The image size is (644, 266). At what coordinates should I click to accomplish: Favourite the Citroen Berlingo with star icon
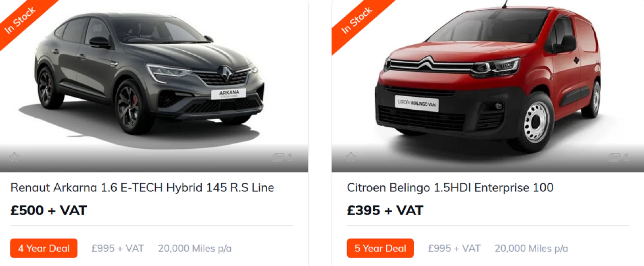pos(351,157)
